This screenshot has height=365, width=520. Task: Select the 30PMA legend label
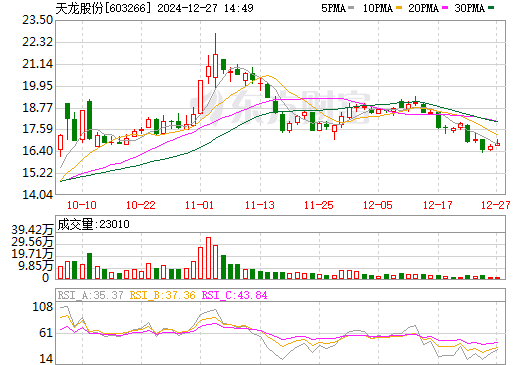click(469, 8)
